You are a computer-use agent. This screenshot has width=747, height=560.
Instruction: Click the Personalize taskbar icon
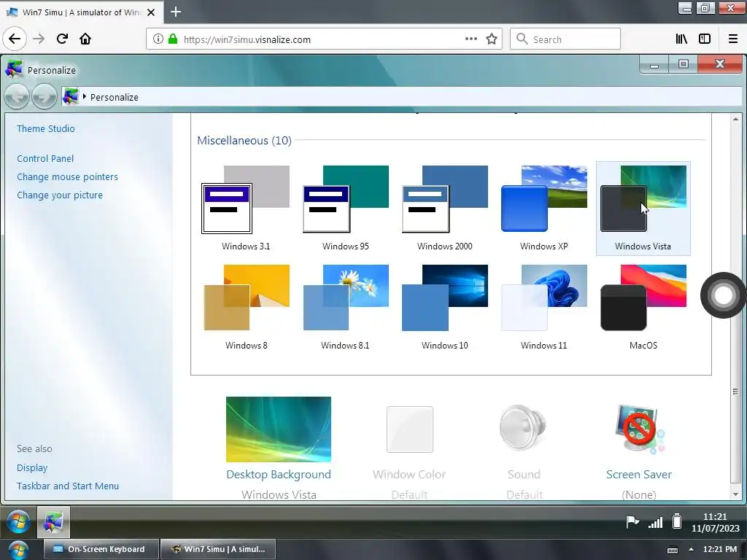click(53, 522)
